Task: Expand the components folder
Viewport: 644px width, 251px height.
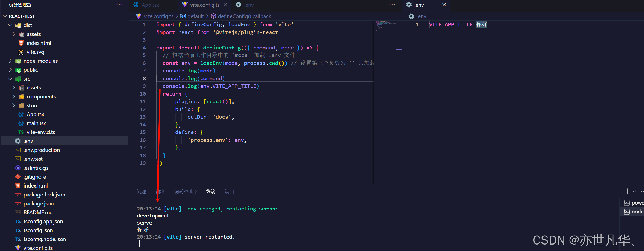Action: 14,96
